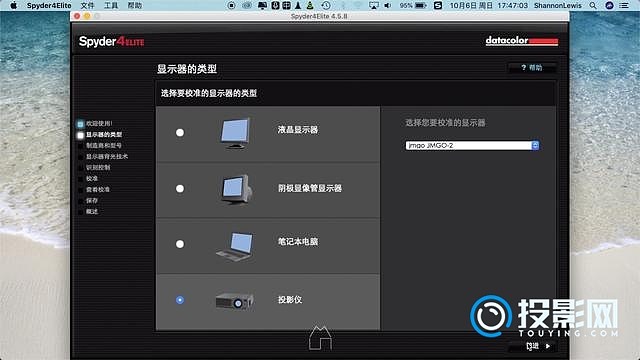Open the jmgo JMGO-2 display dropdown

[x=472, y=146]
